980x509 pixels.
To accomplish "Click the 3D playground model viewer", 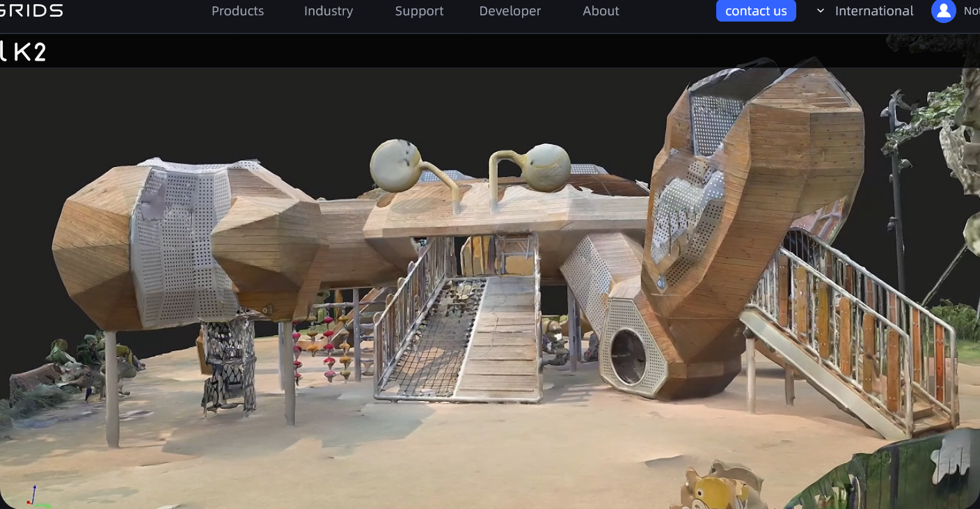I will coord(490,288).
